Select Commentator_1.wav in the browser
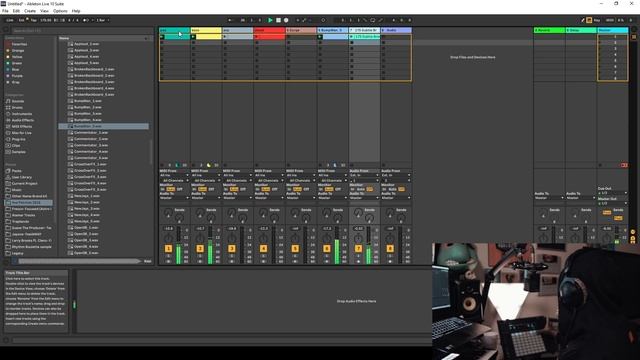This screenshot has height=360, width=640. (91, 133)
